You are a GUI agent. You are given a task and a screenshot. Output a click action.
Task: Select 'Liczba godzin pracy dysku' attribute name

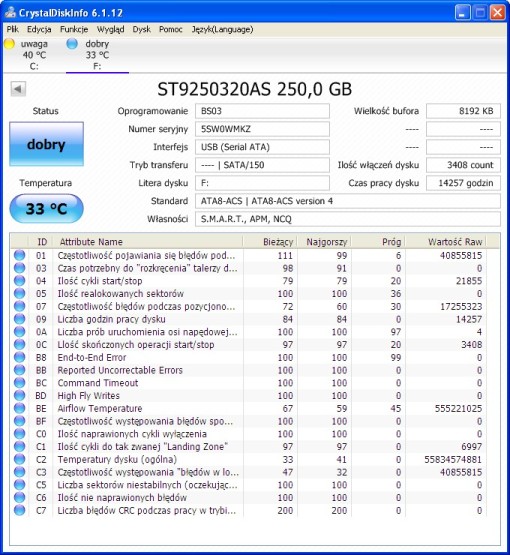[x=111, y=319]
